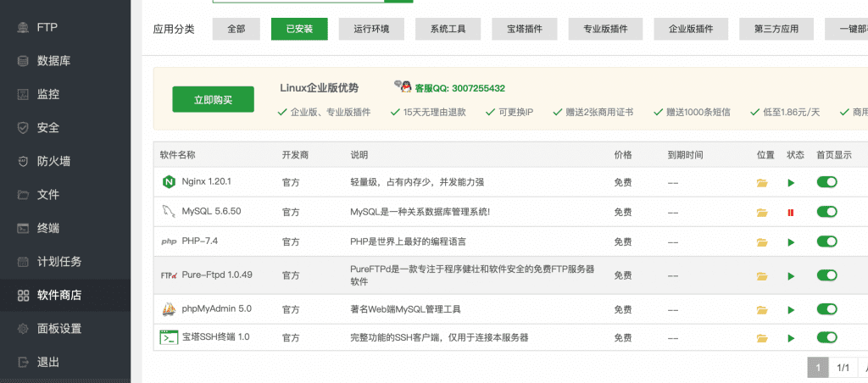868x383 pixels.
Task: Toggle phpMyAdmin homepage display switch
Action: coord(826,308)
